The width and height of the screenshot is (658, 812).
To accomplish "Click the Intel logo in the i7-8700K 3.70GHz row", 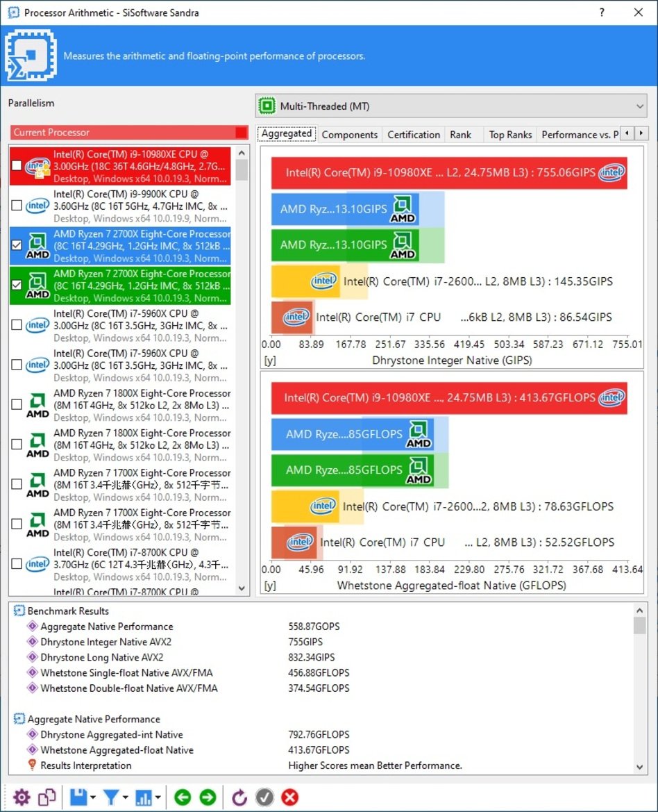I will (37, 564).
